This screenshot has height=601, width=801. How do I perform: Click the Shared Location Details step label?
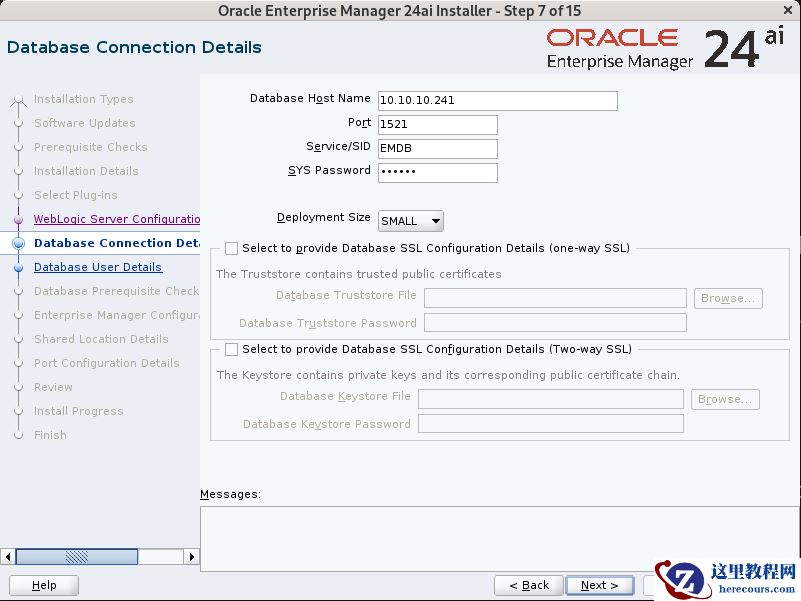101,339
